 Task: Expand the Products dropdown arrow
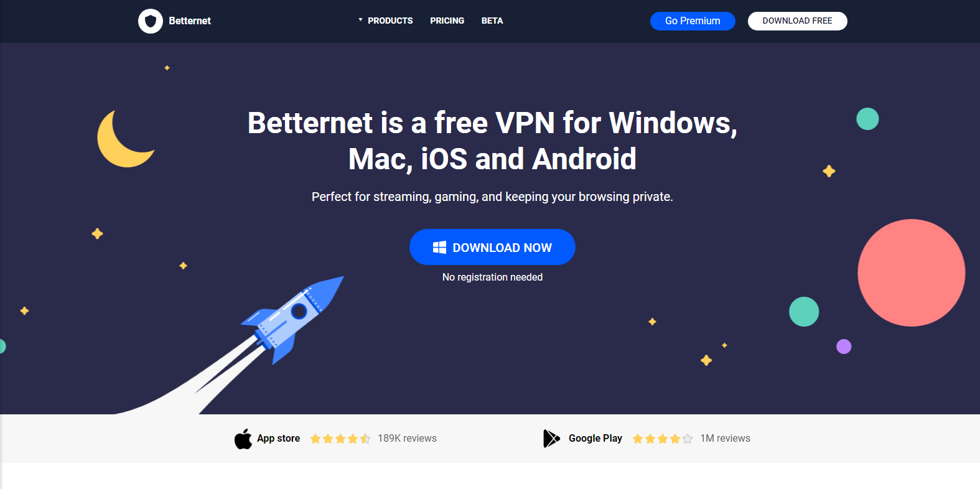pos(360,20)
